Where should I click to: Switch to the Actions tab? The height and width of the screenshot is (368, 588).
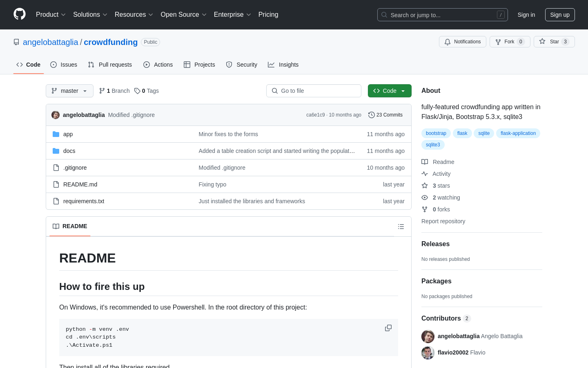[x=158, y=65]
